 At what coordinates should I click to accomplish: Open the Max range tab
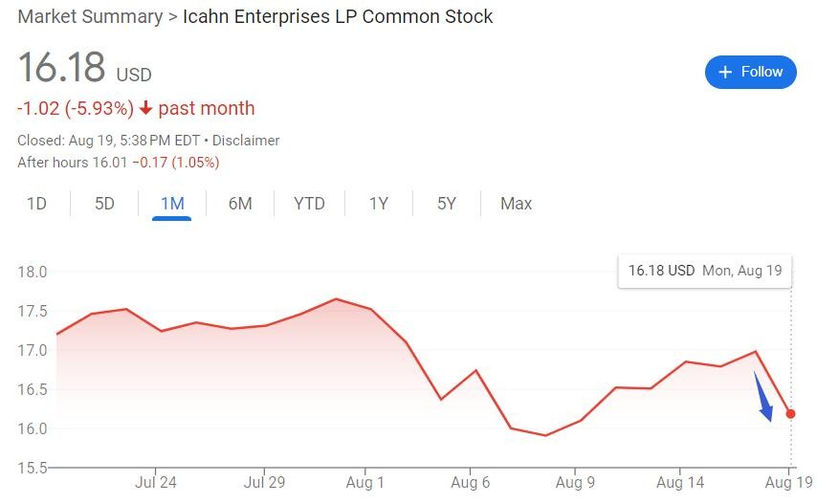click(x=516, y=204)
